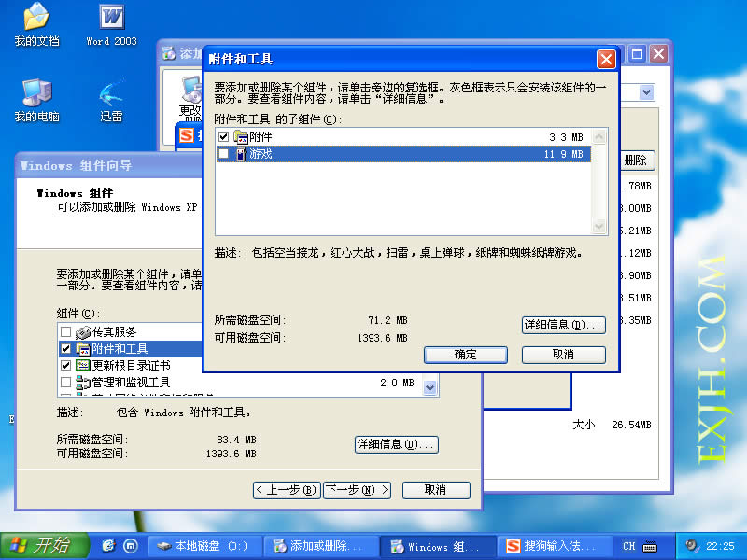
Task: Click the 附件 folder icon in subcomponent list
Action: coord(241,137)
